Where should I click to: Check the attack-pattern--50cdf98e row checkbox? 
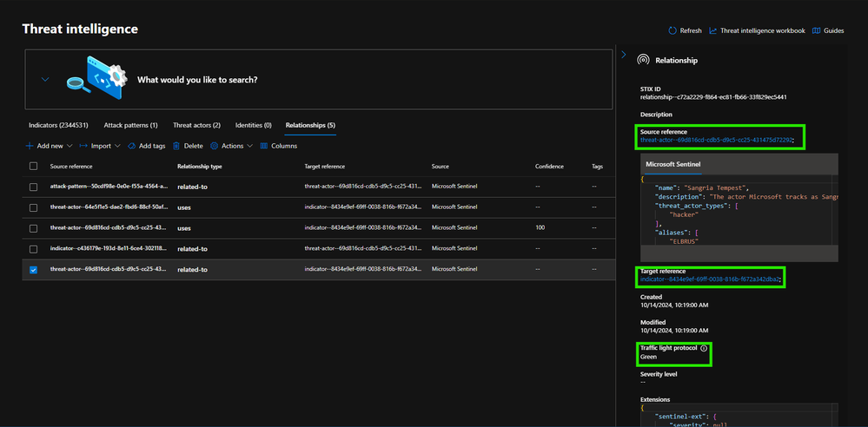pyautogui.click(x=33, y=187)
